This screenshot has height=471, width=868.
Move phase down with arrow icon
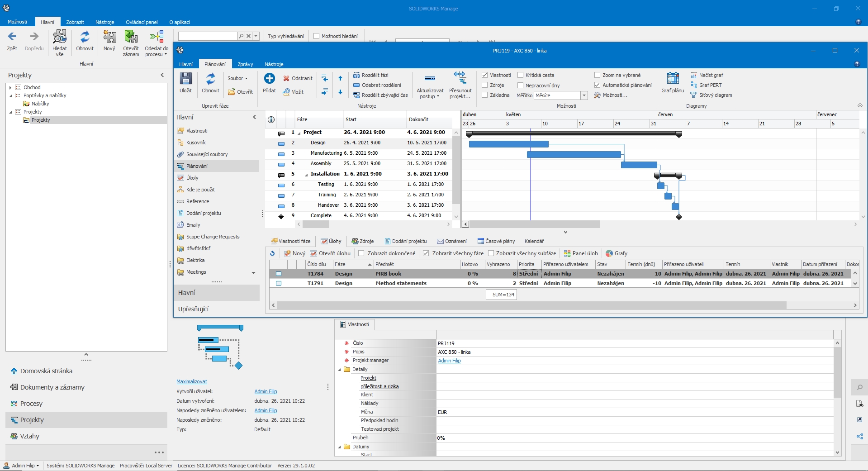click(340, 92)
